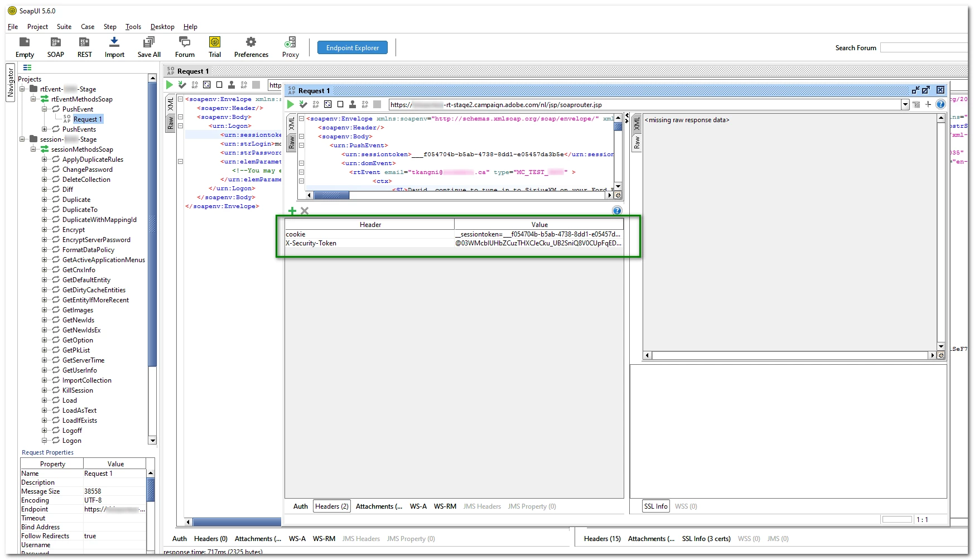
Task: Expand the KillSession operation node
Action: pos(45,390)
